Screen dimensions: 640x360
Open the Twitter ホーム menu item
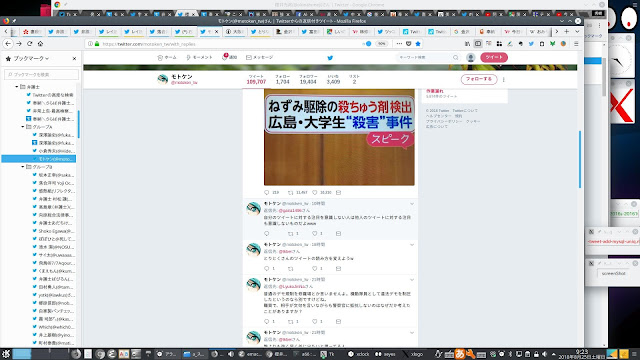(x=167, y=58)
